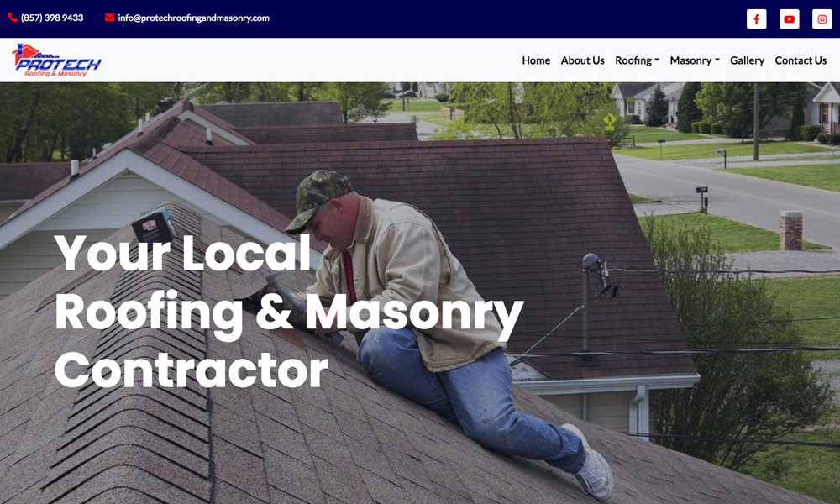Click the Protech Roofing & Masonry logo

[x=56, y=60]
